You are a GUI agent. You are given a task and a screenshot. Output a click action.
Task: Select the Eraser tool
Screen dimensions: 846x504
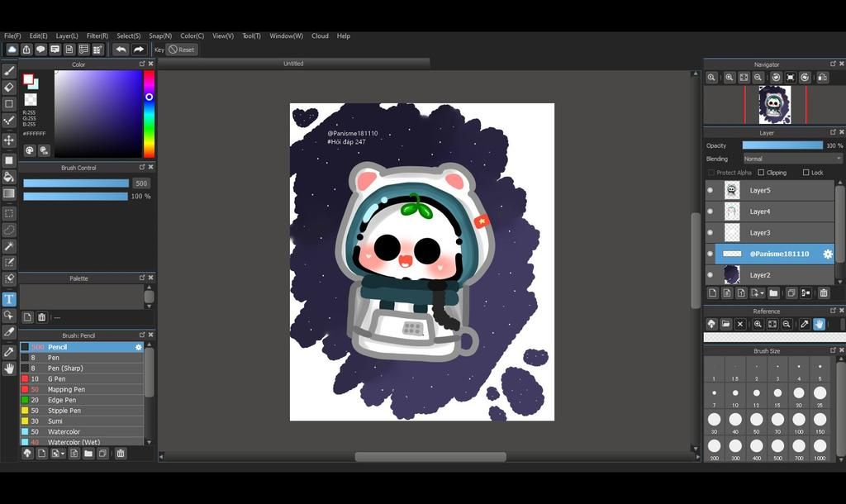pos(9,87)
